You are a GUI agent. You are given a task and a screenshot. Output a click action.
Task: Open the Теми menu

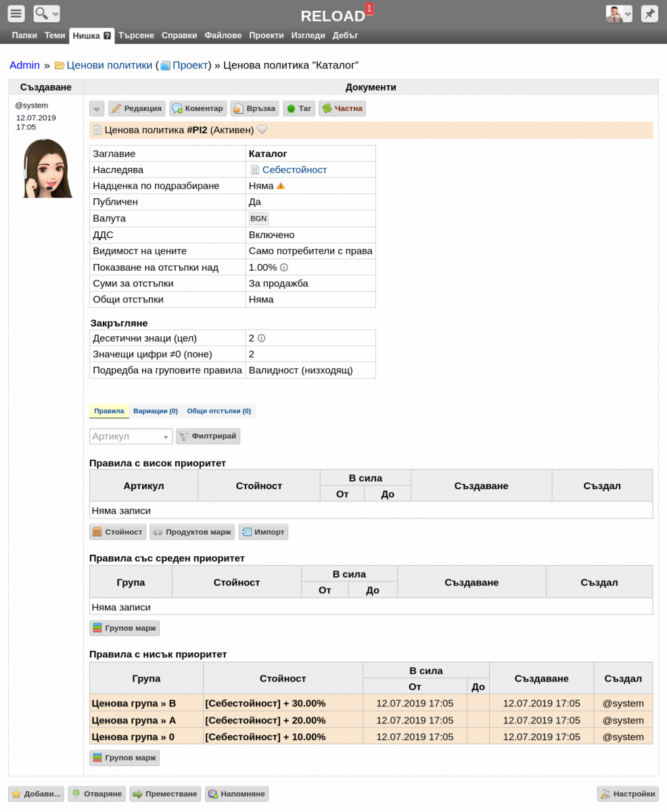coord(55,36)
